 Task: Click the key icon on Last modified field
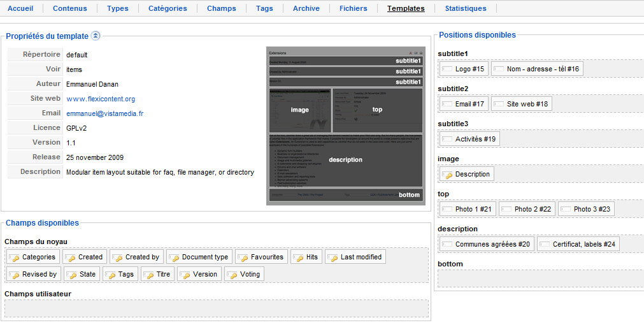(x=334, y=257)
